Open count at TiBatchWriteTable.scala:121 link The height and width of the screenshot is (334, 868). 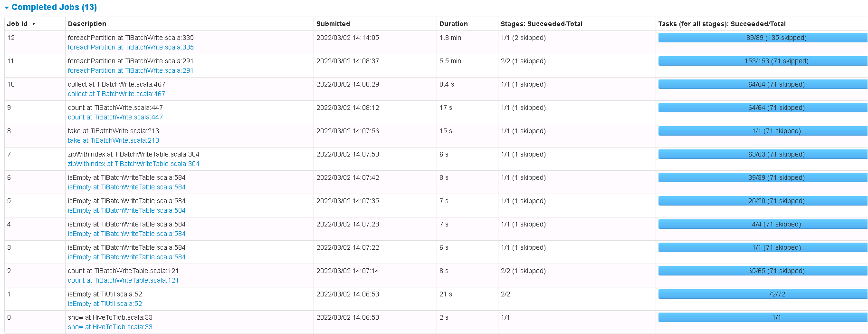point(124,280)
